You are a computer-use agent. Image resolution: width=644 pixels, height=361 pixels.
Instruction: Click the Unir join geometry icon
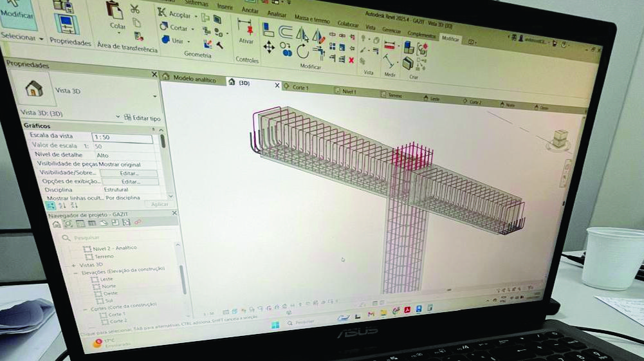[x=165, y=39]
